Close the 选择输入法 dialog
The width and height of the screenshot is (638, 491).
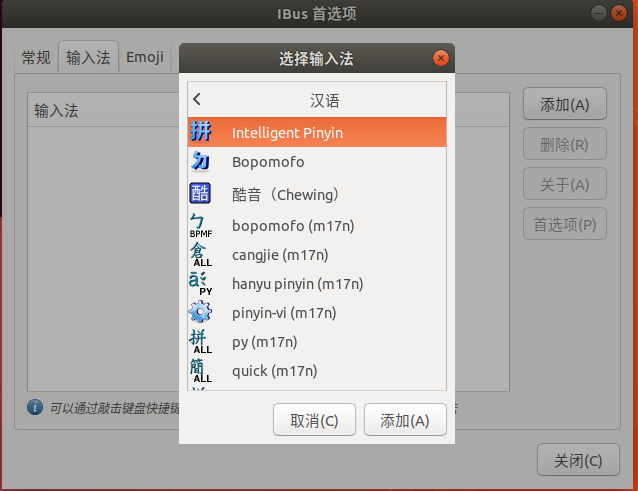[x=441, y=58]
